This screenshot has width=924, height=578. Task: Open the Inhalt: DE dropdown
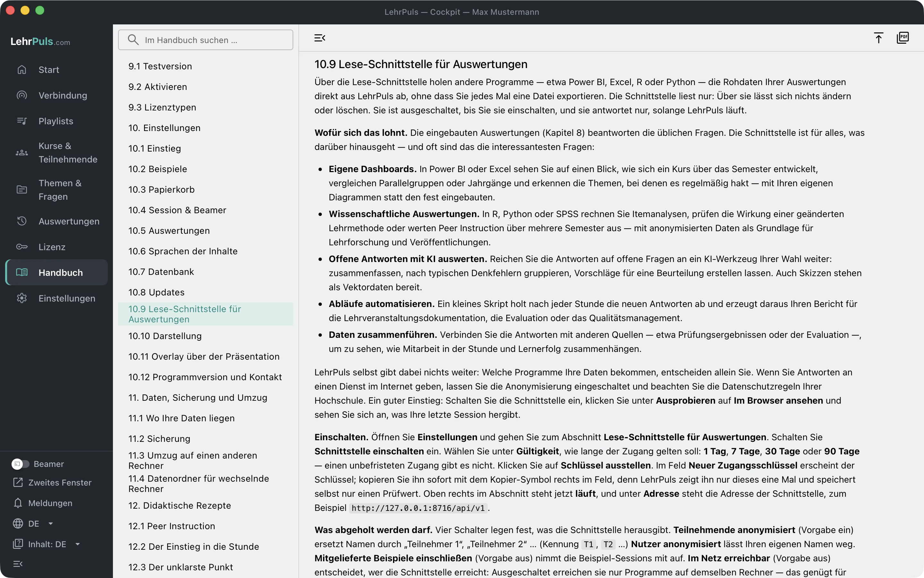click(47, 544)
